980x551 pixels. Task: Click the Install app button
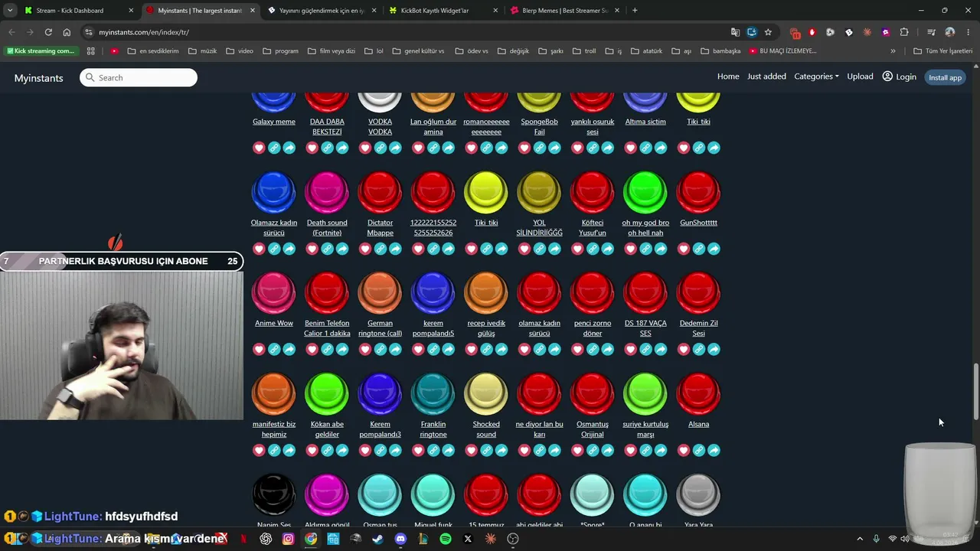tap(945, 77)
